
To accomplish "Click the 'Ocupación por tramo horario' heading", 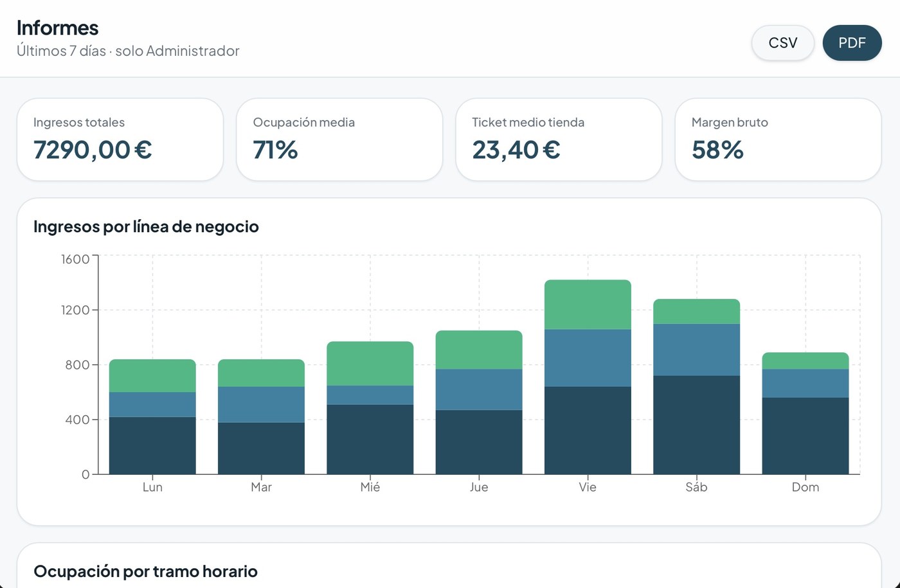I will pyautogui.click(x=145, y=571).
